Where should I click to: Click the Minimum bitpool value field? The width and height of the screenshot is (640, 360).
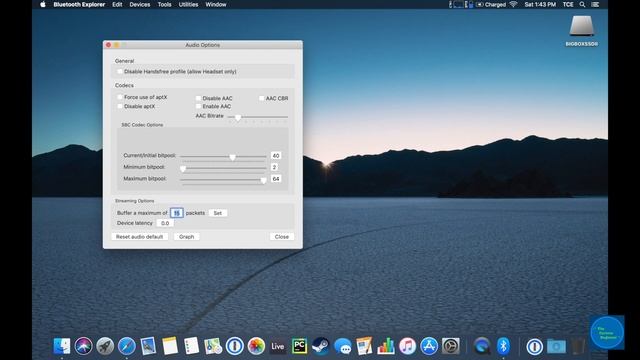pos(275,167)
